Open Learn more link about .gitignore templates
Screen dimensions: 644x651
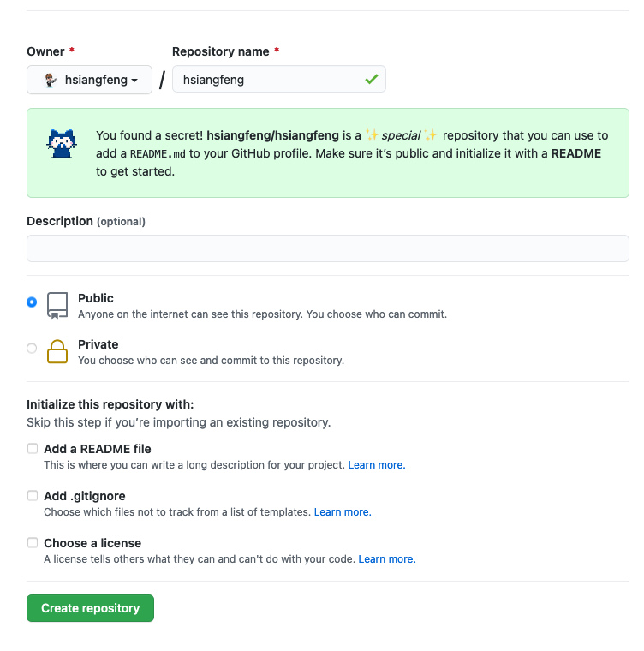(343, 512)
